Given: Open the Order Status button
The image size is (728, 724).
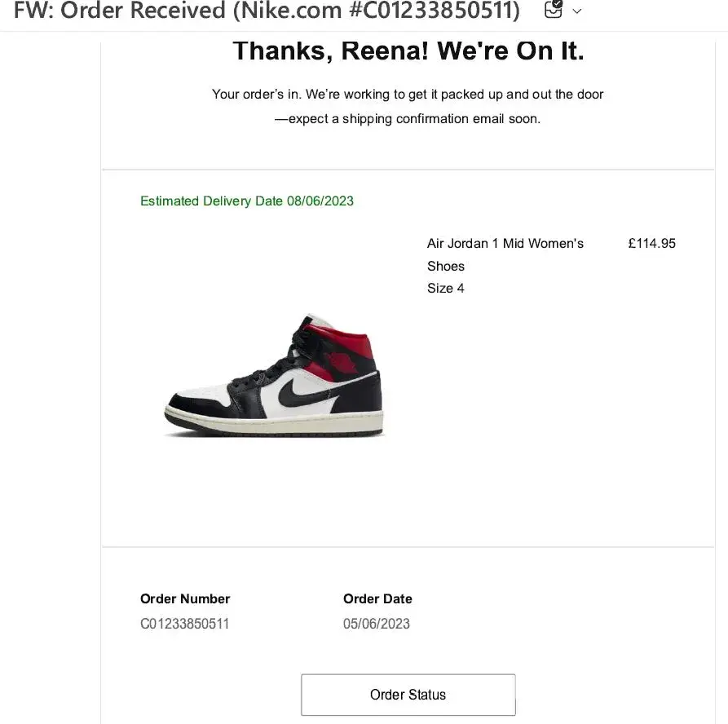Looking at the screenshot, I should point(408,695).
